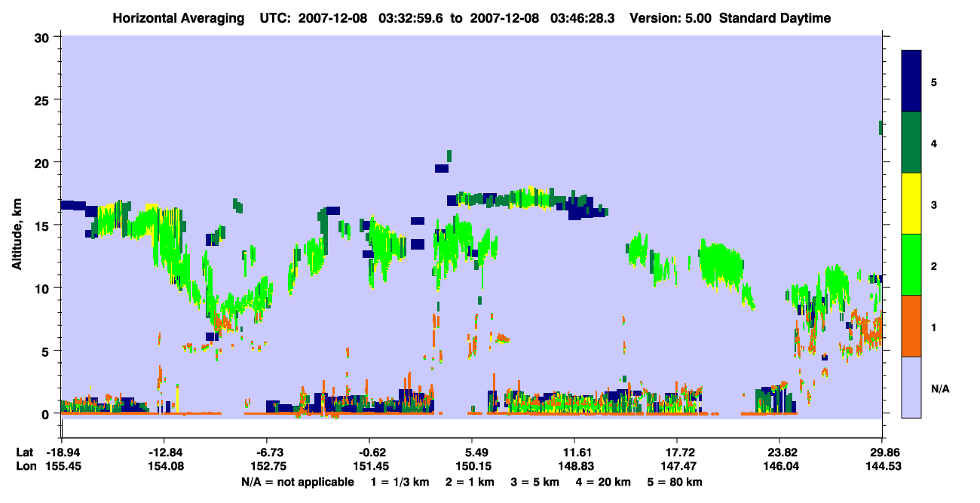The height and width of the screenshot is (503, 980).
Task: Click the colorbar label 'N/A'
Action: coord(939,389)
